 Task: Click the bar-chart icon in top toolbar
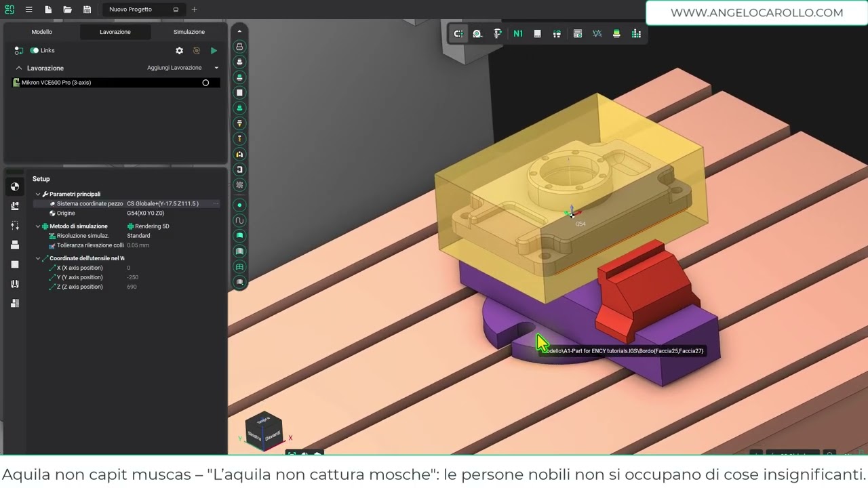pyautogui.click(x=636, y=34)
